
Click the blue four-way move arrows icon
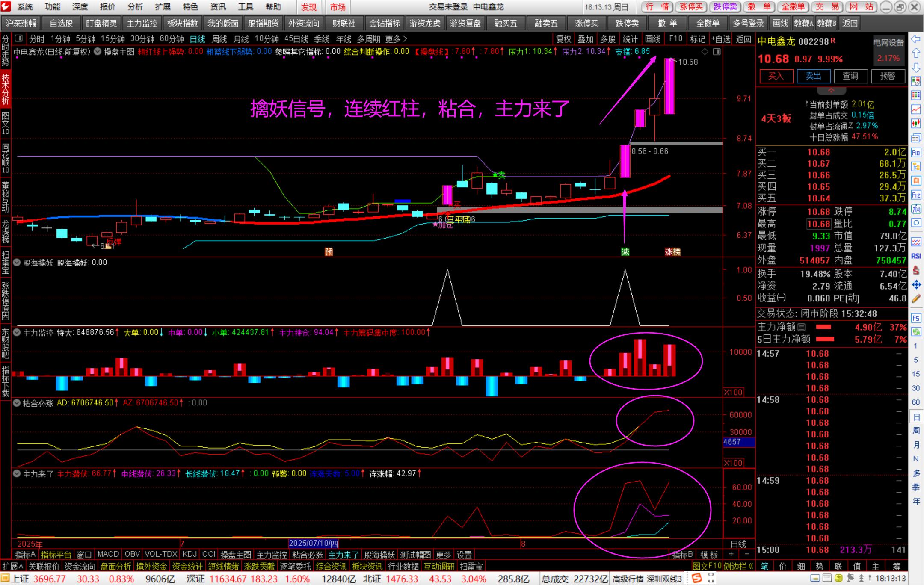tap(916, 284)
